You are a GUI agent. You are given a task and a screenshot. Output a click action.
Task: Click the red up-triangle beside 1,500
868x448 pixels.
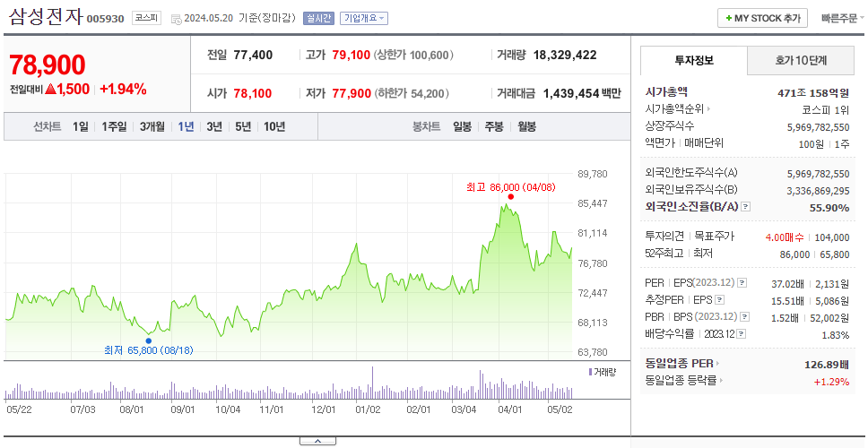click(x=51, y=89)
